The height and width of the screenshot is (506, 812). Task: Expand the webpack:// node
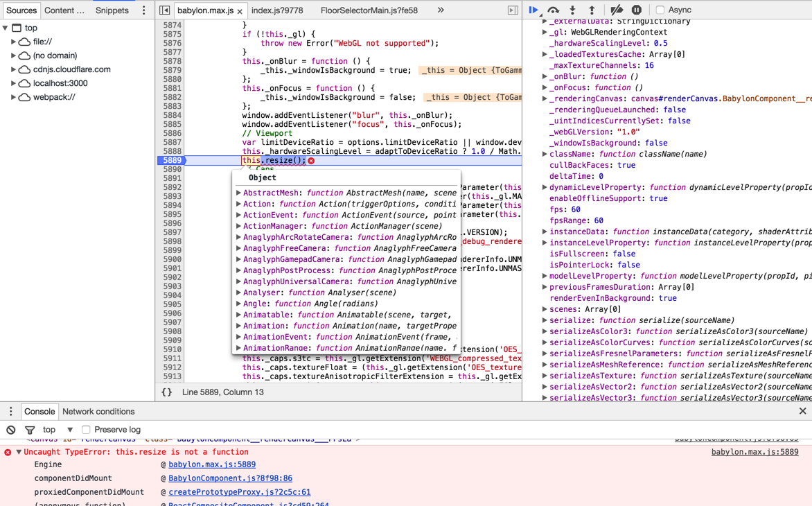[x=13, y=97]
